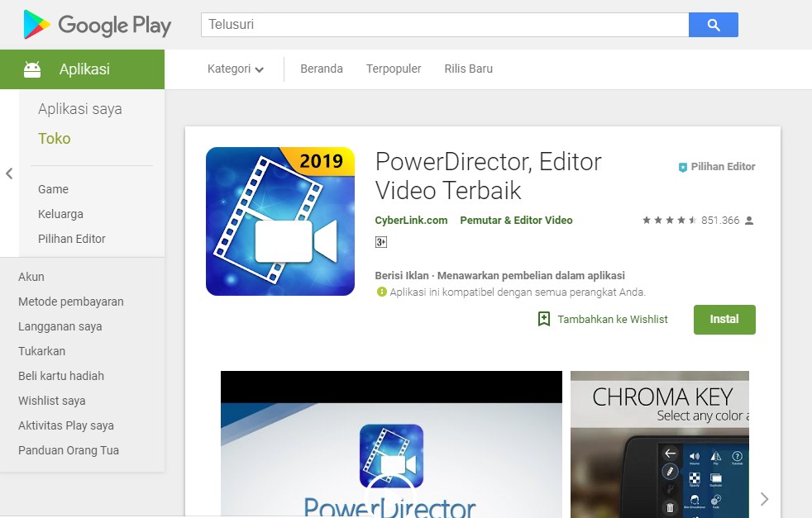This screenshot has height=518, width=812.
Task: Open Metode pembayaran link
Action: [x=71, y=302]
